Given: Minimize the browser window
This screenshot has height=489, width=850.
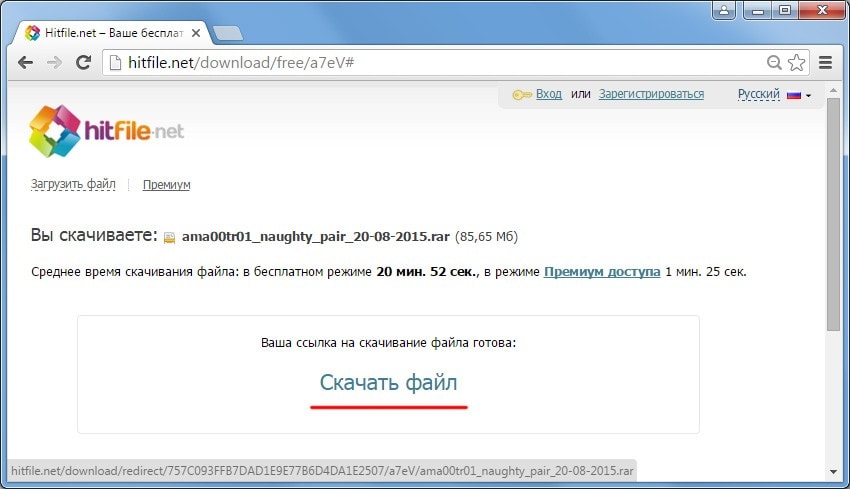Looking at the screenshot, I should 758,10.
